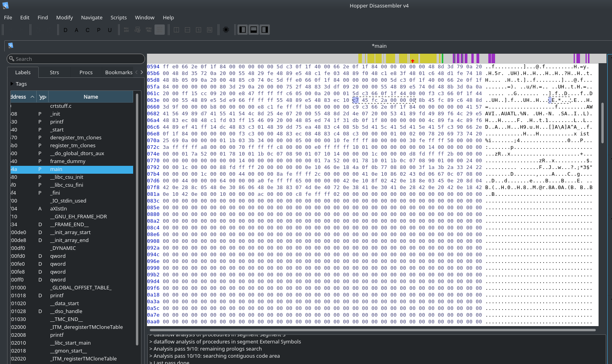Screen dimensions: 612x364
Task: Open the File menu
Action: pos(8,17)
